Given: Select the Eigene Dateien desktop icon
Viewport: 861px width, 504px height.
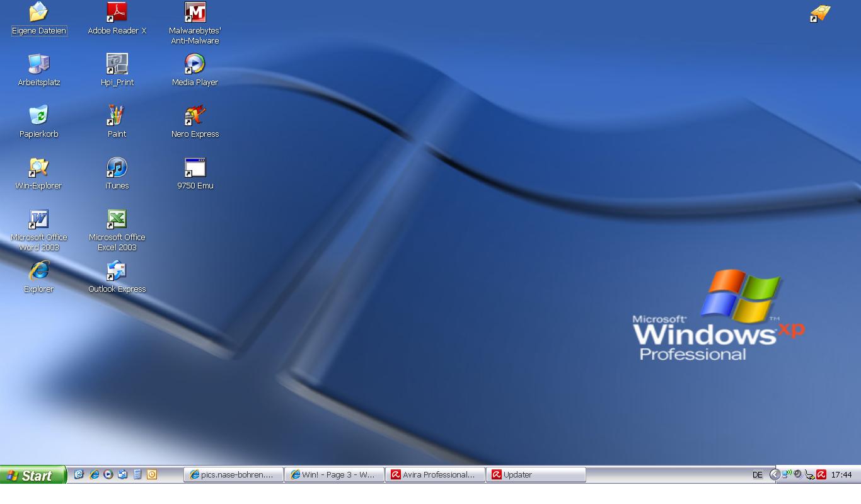Looking at the screenshot, I should (39, 18).
